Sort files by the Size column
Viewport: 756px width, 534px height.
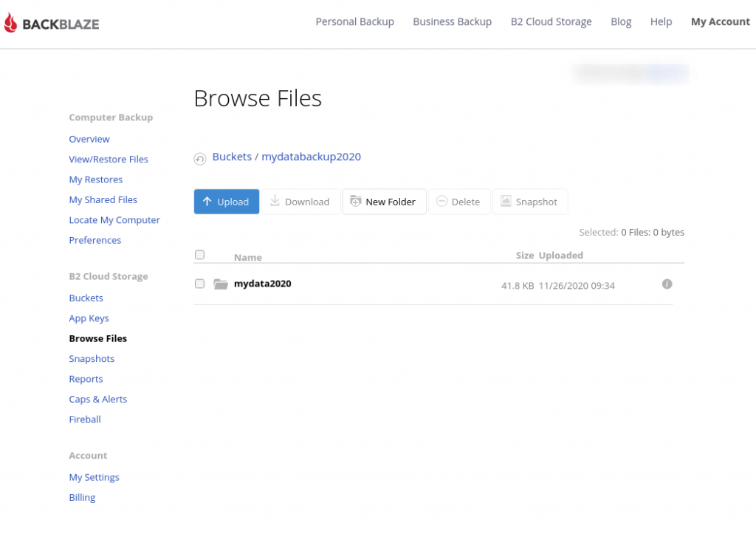click(x=524, y=255)
